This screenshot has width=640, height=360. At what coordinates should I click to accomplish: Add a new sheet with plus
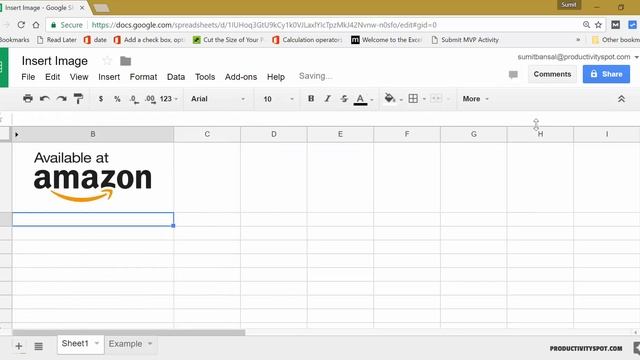click(19, 346)
